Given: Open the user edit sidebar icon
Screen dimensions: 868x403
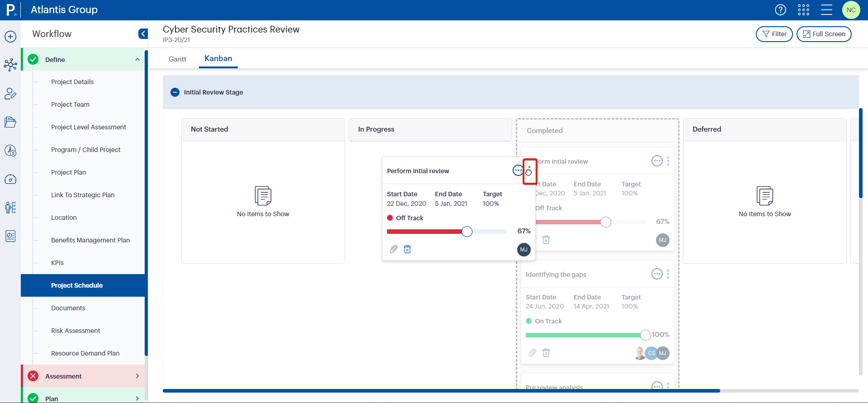Looking at the screenshot, I should coord(10,94).
